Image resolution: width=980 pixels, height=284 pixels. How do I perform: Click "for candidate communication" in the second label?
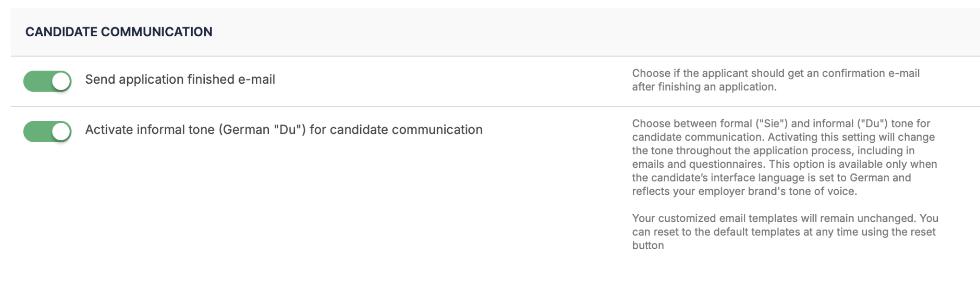(396, 130)
